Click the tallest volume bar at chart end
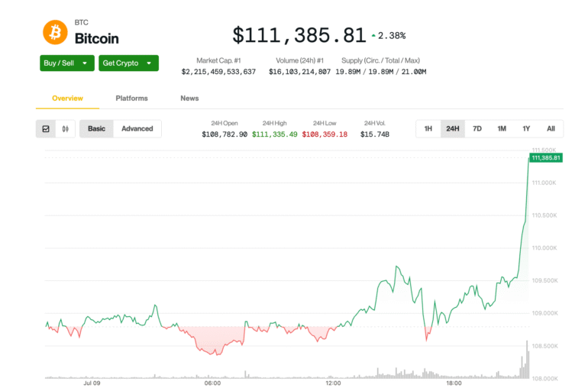The width and height of the screenshot is (588, 388). point(527,360)
